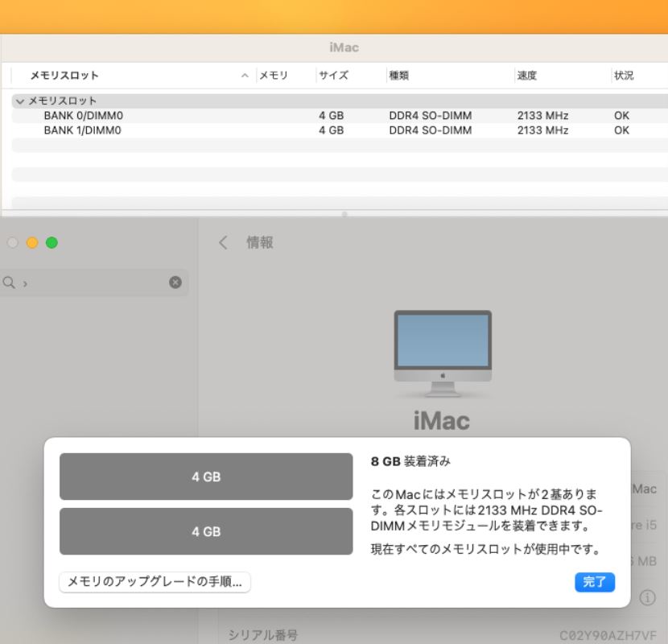
Task: Click DDR4 SO-DIMM type of BANK 1/DIMM0
Action: 431,130
